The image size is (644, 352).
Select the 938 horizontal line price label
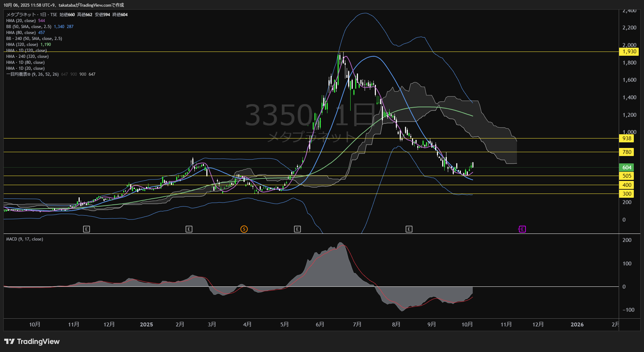[x=627, y=138]
